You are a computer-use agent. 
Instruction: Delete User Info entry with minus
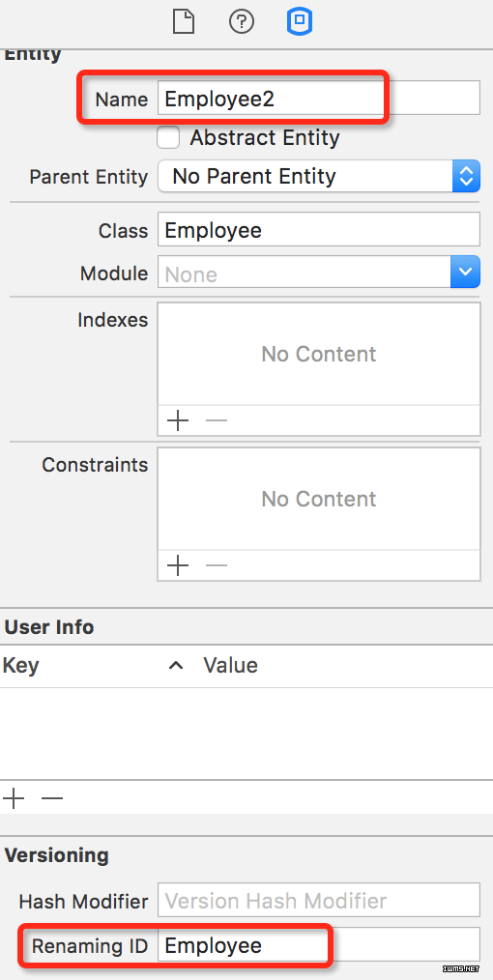(x=52, y=798)
